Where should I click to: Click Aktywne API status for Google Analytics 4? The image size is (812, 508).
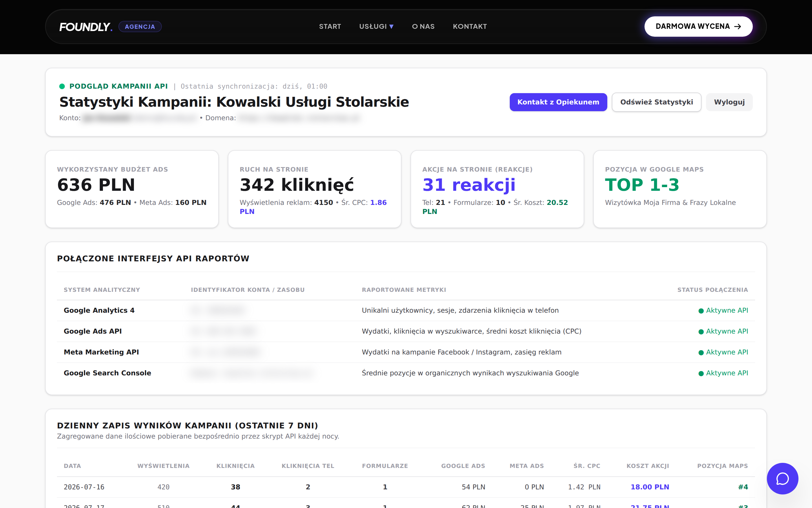723,310
